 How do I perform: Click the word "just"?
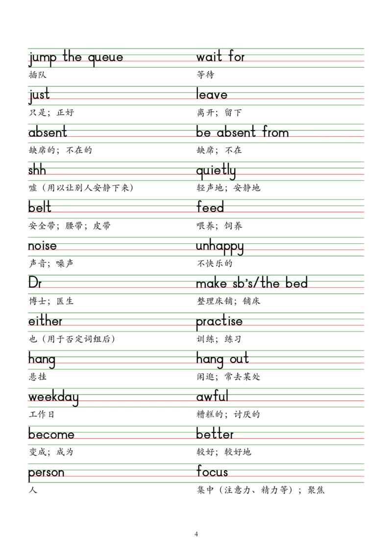pyautogui.click(x=39, y=95)
